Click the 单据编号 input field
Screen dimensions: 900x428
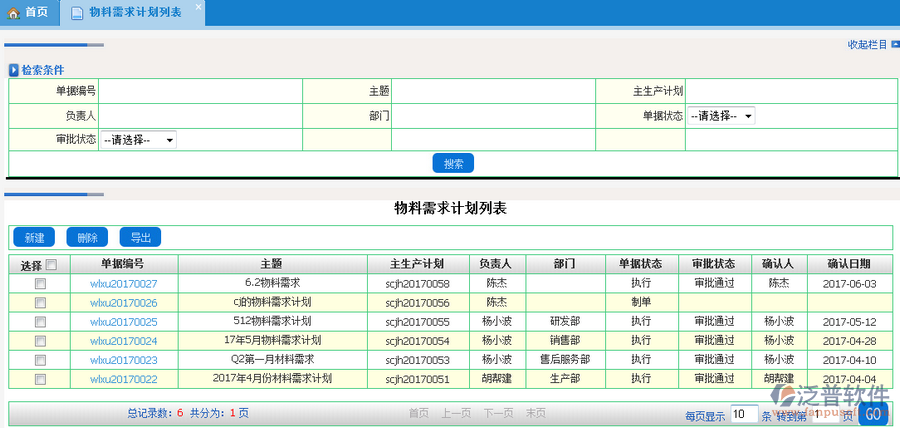point(200,91)
